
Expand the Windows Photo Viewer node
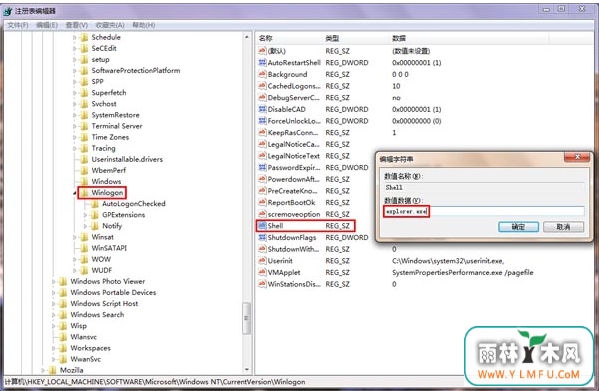tap(53, 281)
